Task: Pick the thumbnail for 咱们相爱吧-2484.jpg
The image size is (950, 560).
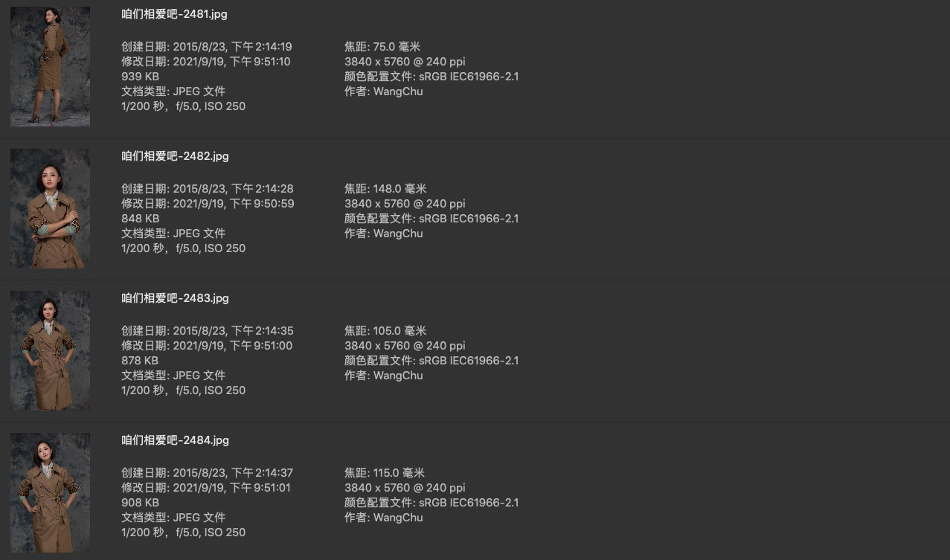Action: (x=50, y=493)
